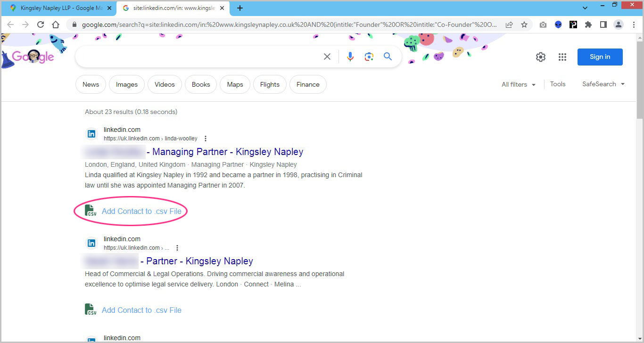This screenshot has height=343, width=644.
Task: Click the voice search microphone icon
Action: click(x=350, y=57)
